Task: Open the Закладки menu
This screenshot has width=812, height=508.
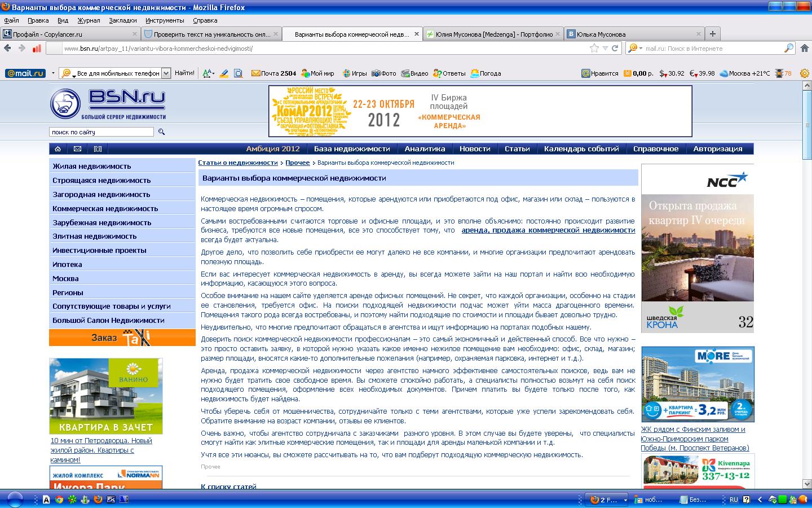Action: point(123,20)
